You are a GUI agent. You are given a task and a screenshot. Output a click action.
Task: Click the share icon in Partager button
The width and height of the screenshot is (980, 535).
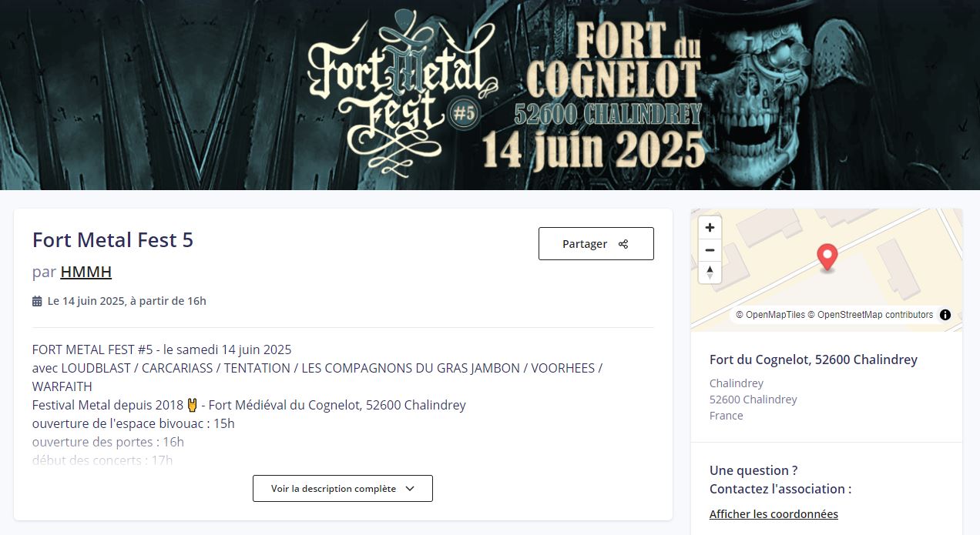click(x=623, y=244)
